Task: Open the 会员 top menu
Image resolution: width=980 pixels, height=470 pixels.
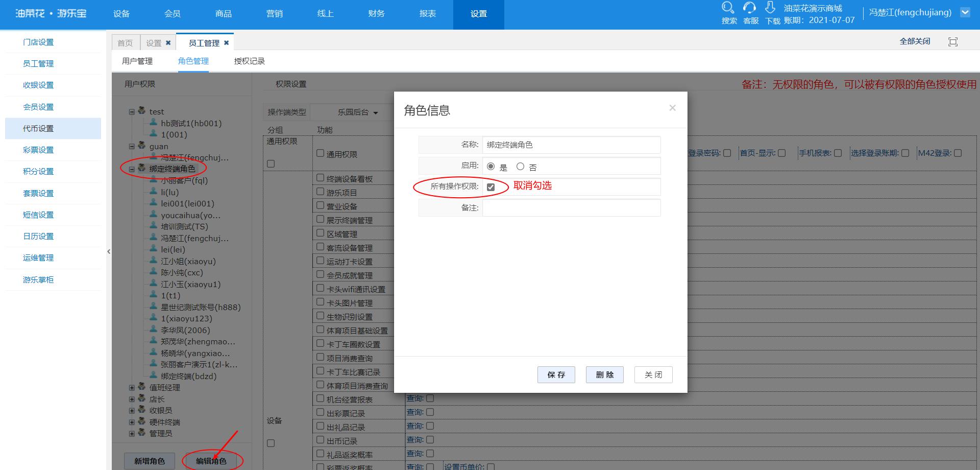Action: tap(173, 14)
